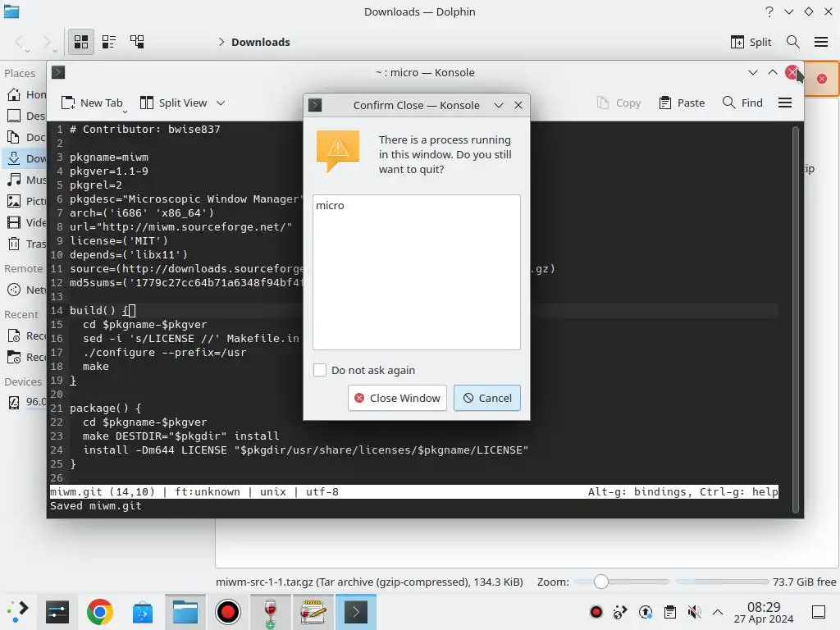This screenshot has width=840, height=630.
Task: Click the red record app in taskbar
Action: (x=228, y=612)
